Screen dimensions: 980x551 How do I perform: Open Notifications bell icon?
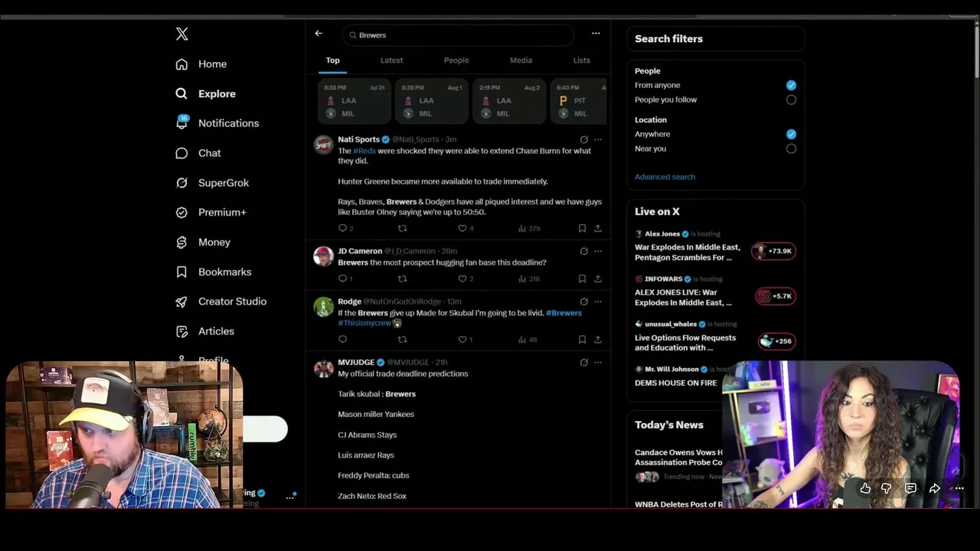(x=181, y=122)
